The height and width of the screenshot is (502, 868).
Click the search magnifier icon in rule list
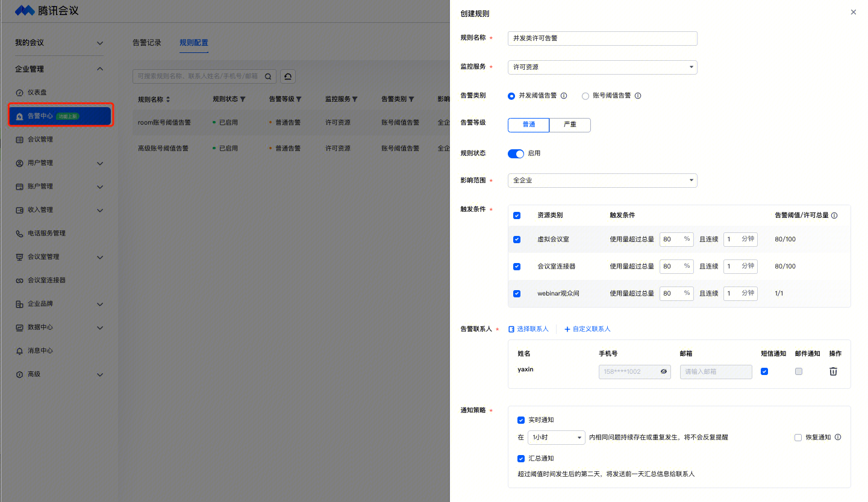[269, 76]
